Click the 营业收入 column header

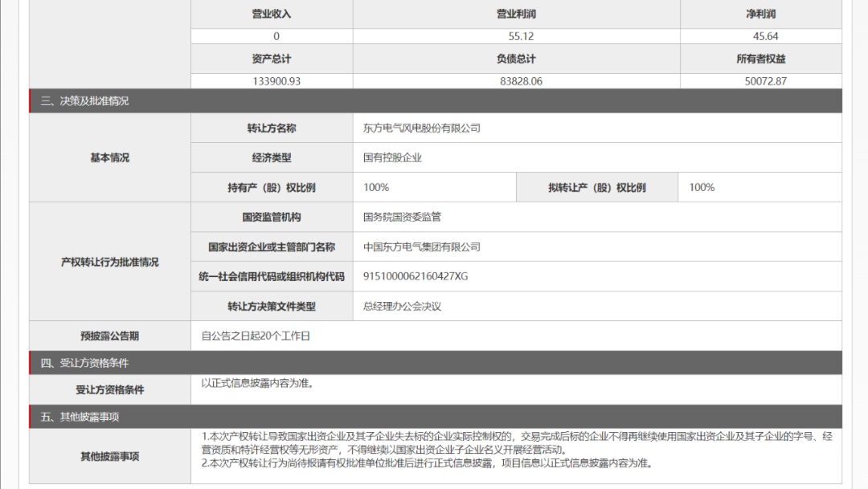pyautogui.click(x=272, y=14)
